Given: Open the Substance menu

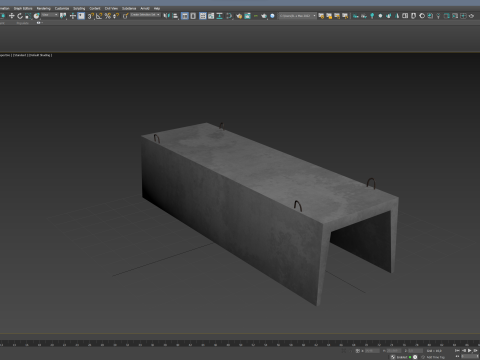Looking at the screenshot, I should click(129, 8).
